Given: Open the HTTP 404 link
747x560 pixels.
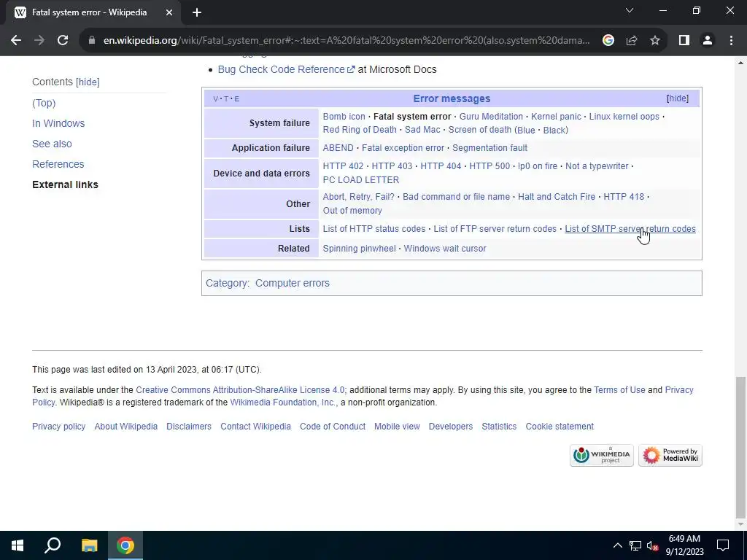Looking at the screenshot, I should pyautogui.click(x=441, y=166).
